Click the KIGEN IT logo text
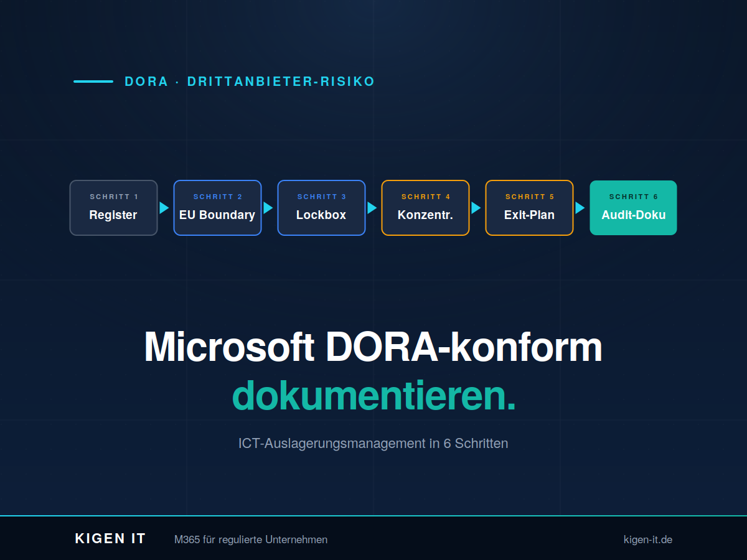The height and width of the screenshot is (560, 747). (x=110, y=539)
